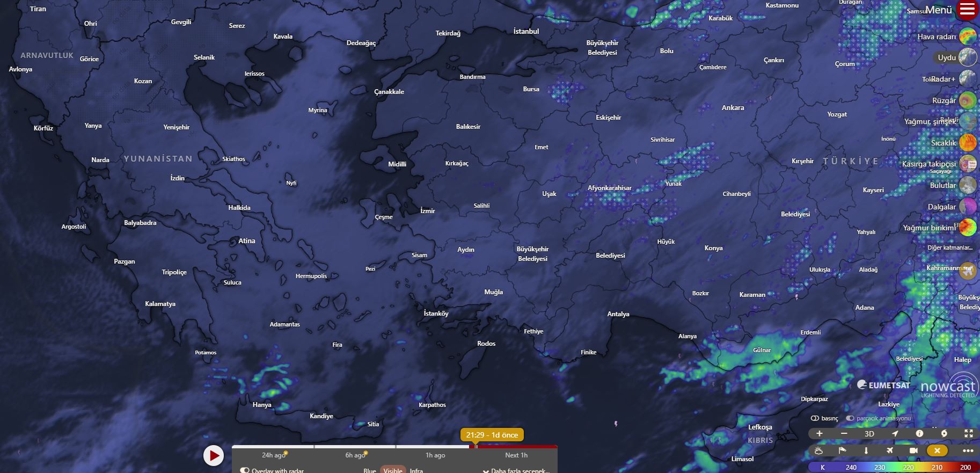Image resolution: width=980 pixels, height=473 pixels.
Task: Select the Sıcaklık temperature layer thumbnail
Action: [968, 143]
